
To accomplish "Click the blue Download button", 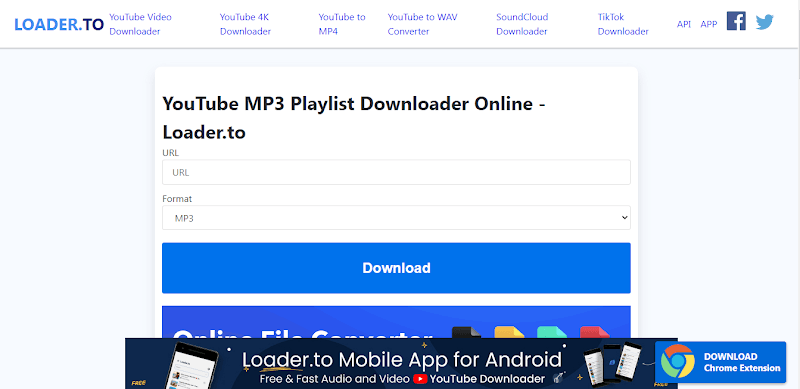I will (x=396, y=268).
